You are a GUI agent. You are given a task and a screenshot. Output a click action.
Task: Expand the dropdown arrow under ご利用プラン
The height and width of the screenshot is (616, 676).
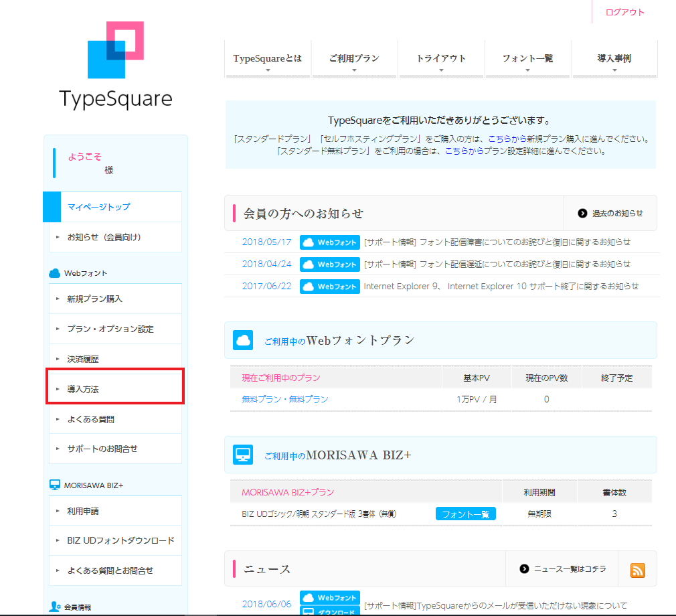[354, 70]
